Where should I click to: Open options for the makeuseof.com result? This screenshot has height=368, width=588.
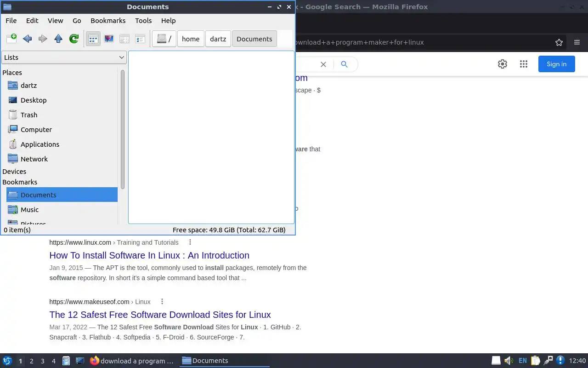pyautogui.click(x=162, y=302)
